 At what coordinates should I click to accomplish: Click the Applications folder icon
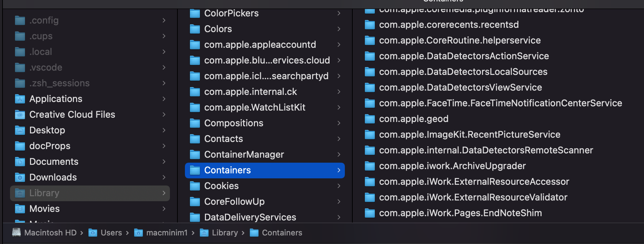click(x=20, y=99)
